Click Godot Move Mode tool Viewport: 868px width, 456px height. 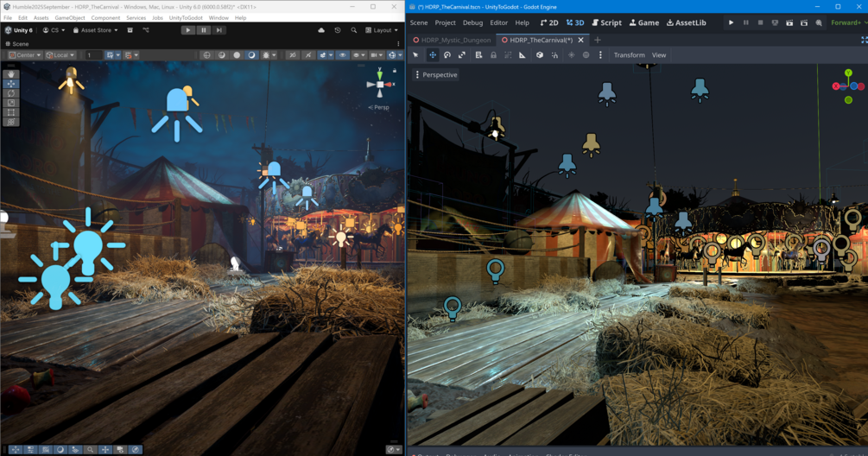pyautogui.click(x=433, y=55)
